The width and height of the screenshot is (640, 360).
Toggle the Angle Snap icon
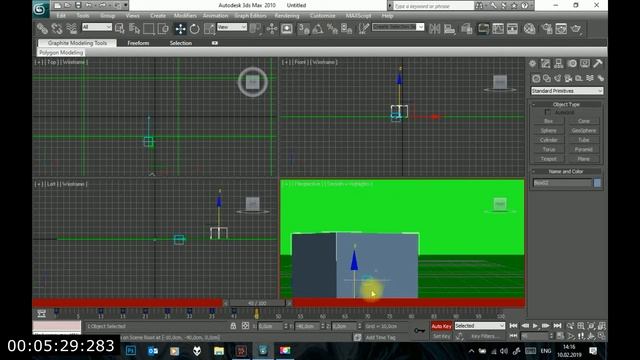[x=318, y=29]
